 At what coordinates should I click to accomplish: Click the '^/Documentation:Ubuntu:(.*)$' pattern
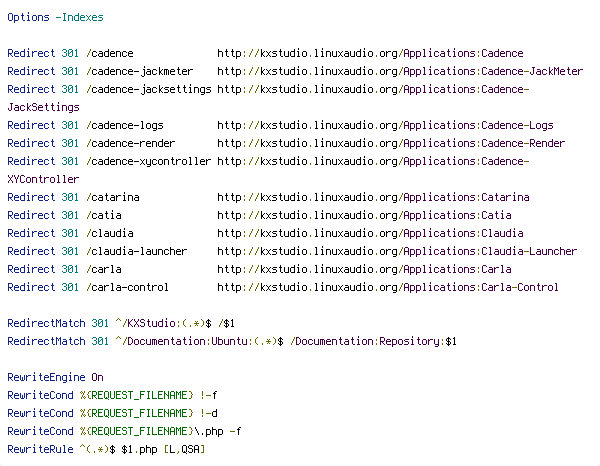coord(199,341)
